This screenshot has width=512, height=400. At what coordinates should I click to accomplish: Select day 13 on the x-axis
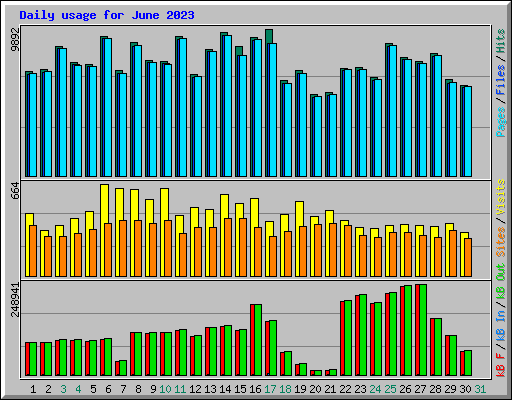click(x=210, y=389)
